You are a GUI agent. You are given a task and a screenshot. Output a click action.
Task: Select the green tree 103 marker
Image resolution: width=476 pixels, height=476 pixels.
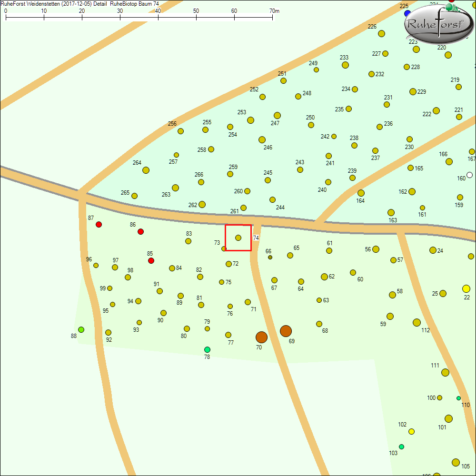click(401, 446)
